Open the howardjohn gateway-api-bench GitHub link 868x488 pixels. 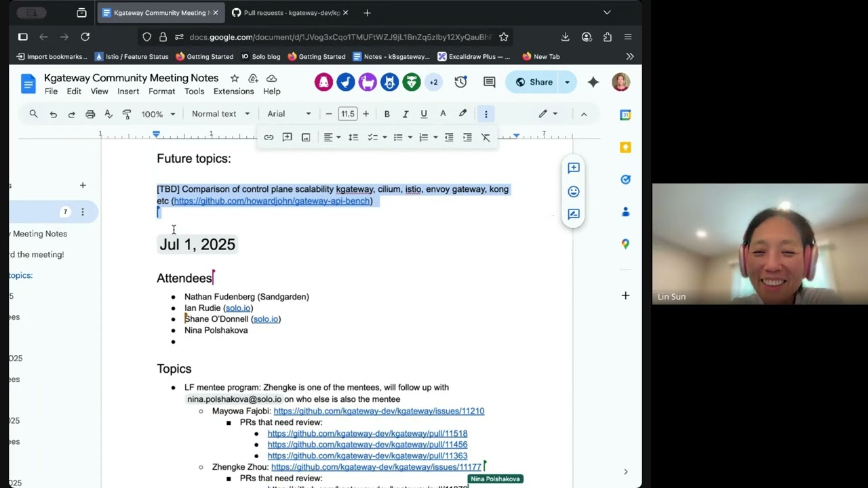pyautogui.click(x=272, y=201)
